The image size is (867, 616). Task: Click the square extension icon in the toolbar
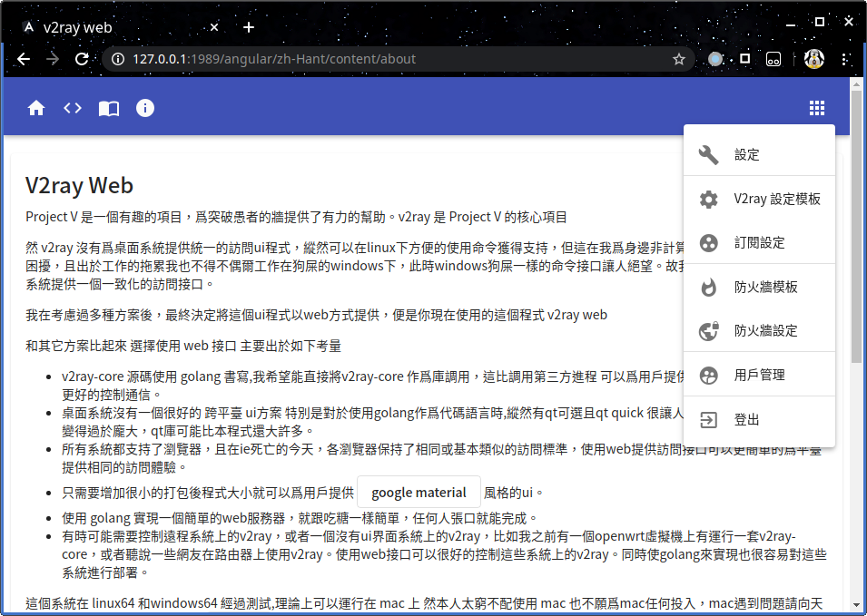click(x=744, y=59)
